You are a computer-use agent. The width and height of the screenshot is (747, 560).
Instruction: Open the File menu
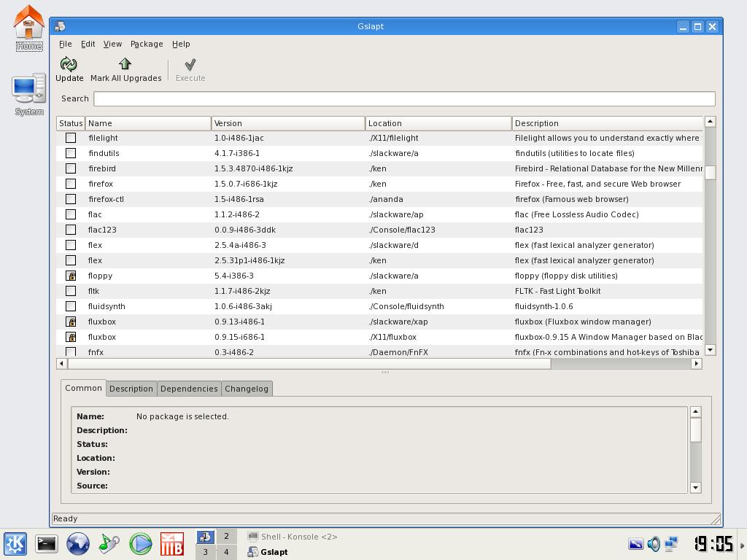[65, 44]
